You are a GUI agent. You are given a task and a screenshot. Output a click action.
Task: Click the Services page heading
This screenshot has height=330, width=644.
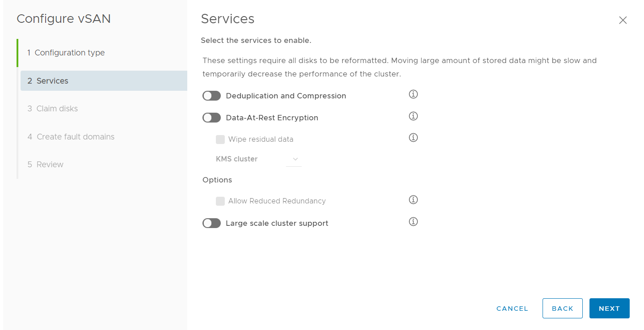point(227,19)
